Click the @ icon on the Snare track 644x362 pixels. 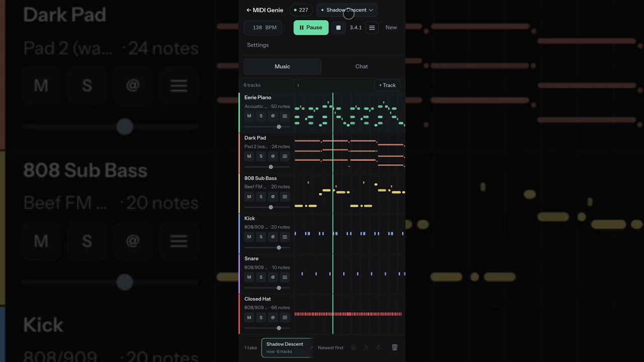point(273,277)
